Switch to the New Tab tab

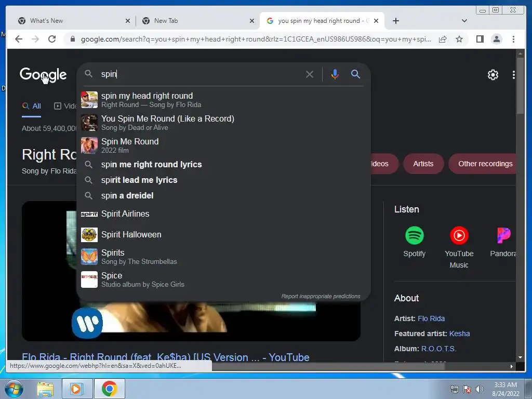pos(198,21)
